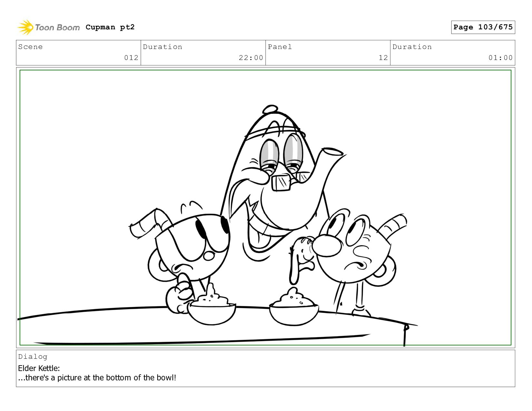
Task: Click the 'Panel' header label
Action: point(280,47)
